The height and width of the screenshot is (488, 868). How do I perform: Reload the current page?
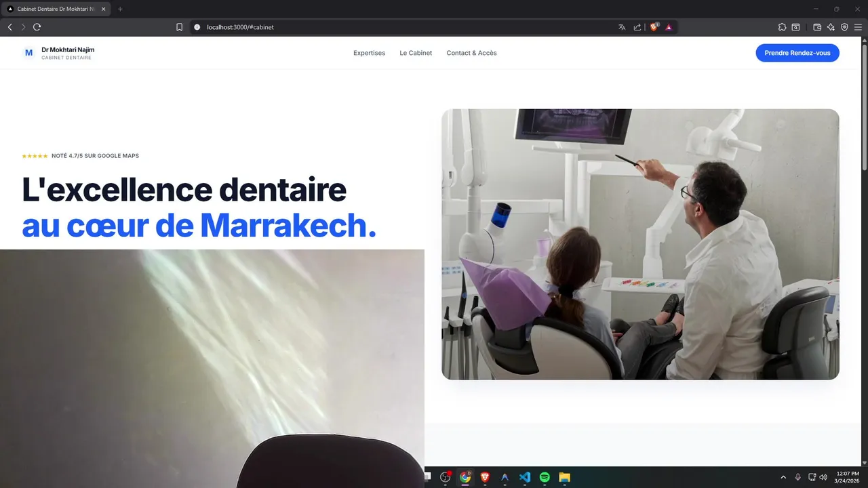pos(37,27)
